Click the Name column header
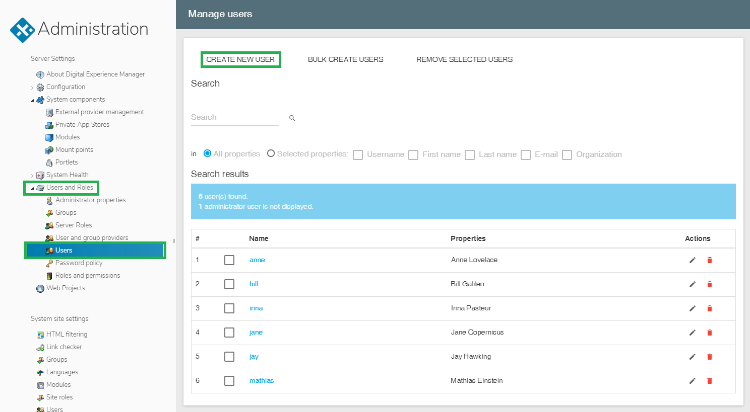This screenshot has height=412, width=750. (x=258, y=238)
